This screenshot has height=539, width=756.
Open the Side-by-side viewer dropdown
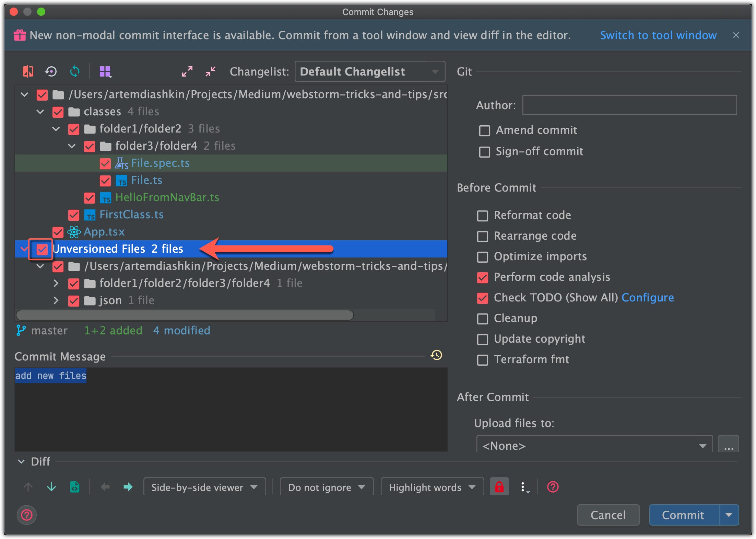[x=204, y=487]
